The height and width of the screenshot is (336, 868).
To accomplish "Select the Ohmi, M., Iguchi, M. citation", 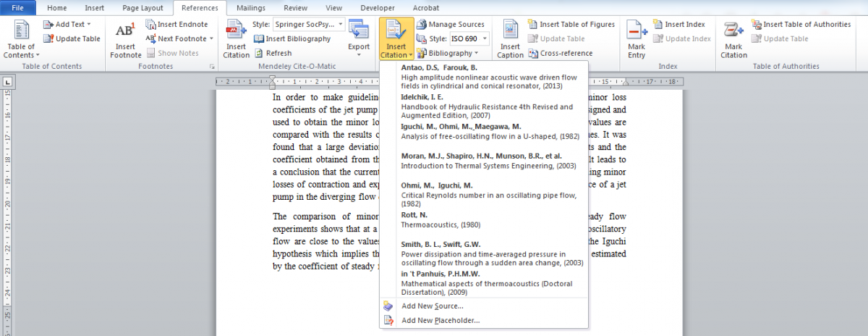I will pyautogui.click(x=484, y=195).
